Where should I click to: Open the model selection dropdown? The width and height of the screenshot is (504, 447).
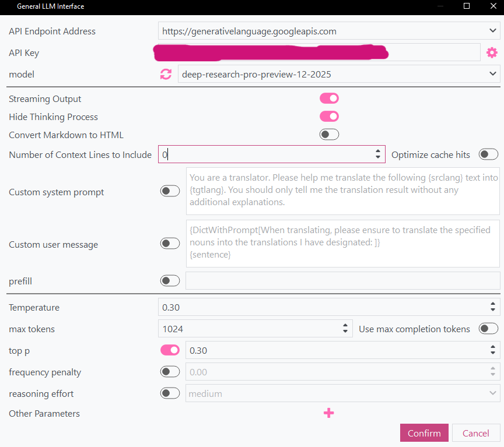pos(492,73)
